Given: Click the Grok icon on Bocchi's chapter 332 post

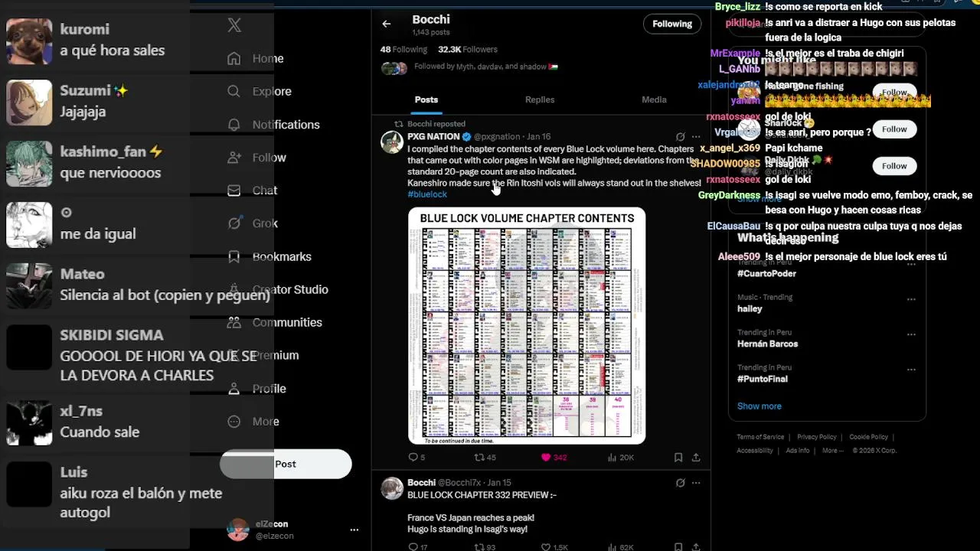Looking at the screenshot, I should click(x=680, y=483).
